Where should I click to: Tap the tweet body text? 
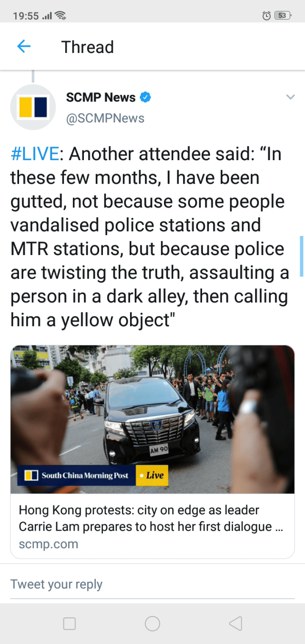tap(150, 237)
